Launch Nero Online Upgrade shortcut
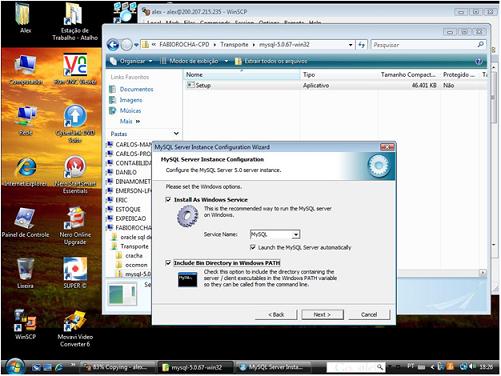 (75, 226)
